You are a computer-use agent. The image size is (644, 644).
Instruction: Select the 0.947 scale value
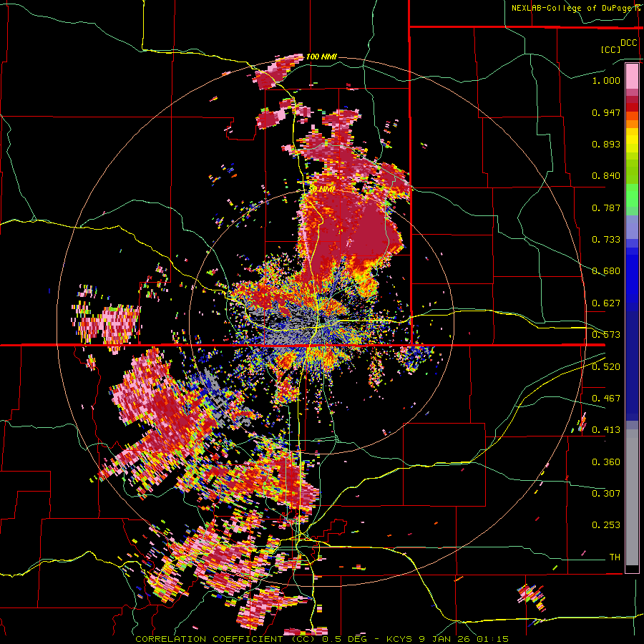click(606, 112)
